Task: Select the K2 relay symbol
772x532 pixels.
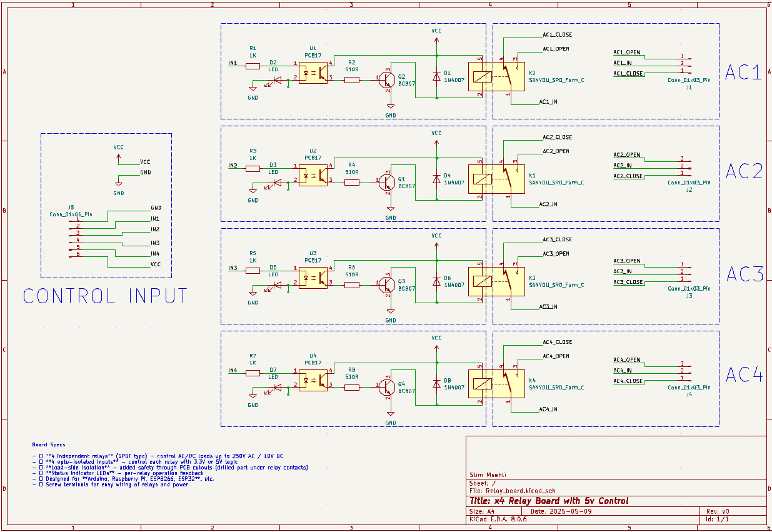Action: coord(497,76)
